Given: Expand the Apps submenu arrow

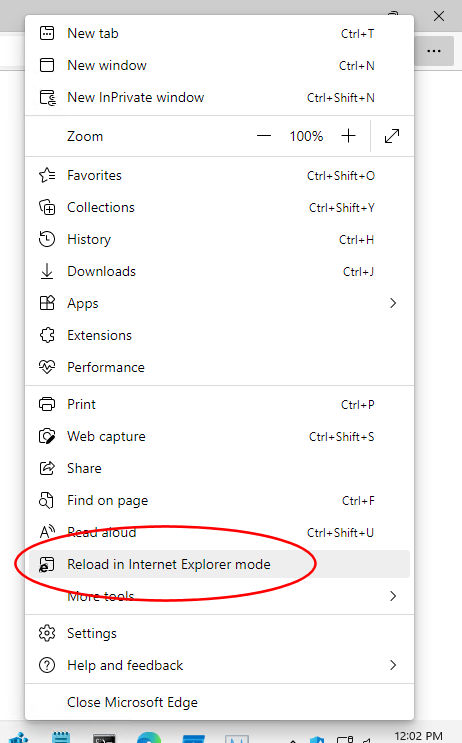Looking at the screenshot, I should [393, 303].
